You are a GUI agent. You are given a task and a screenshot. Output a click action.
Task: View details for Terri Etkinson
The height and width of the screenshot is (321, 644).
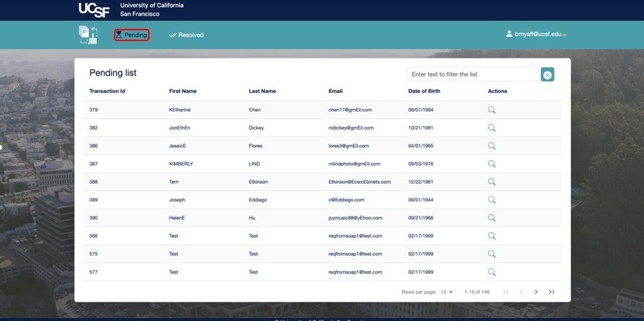pyautogui.click(x=492, y=182)
